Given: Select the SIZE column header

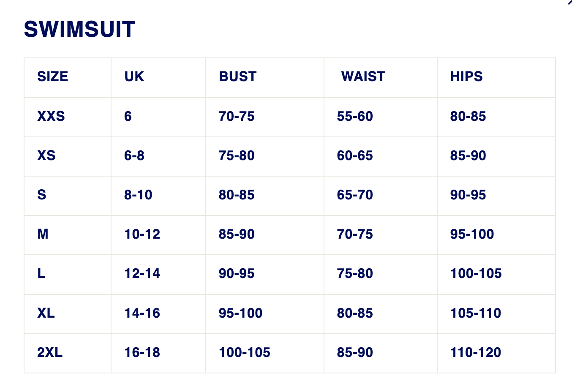Looking at the screenshot, I should (x=53, y=76).
